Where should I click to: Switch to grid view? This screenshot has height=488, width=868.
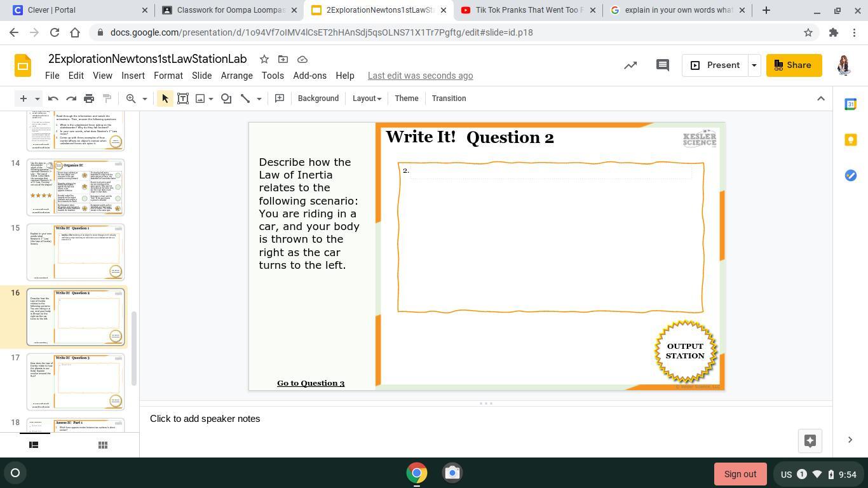[x=103, y=445]
